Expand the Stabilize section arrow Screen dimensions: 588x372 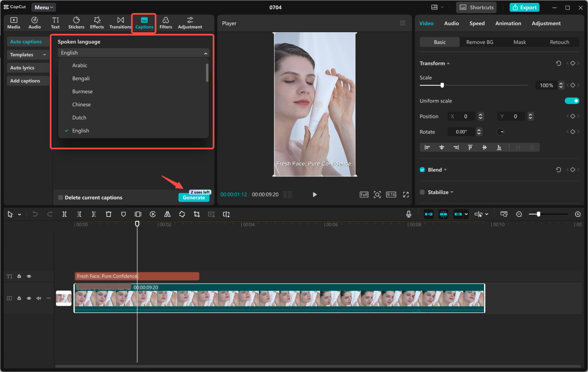452,192
